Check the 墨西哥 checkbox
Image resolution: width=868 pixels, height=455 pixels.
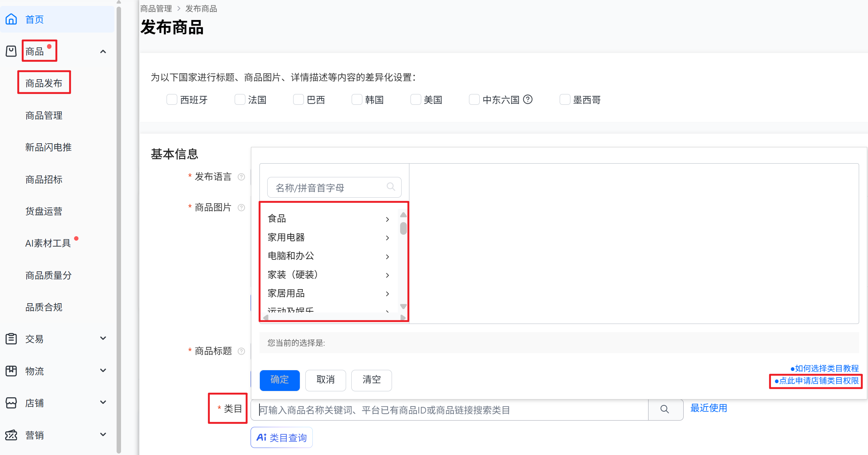pos(565,100)
